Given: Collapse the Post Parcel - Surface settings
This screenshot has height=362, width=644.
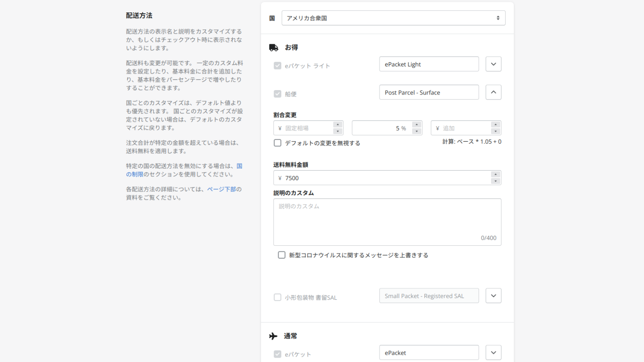Looking at the screenshot, I should point(493,93).
